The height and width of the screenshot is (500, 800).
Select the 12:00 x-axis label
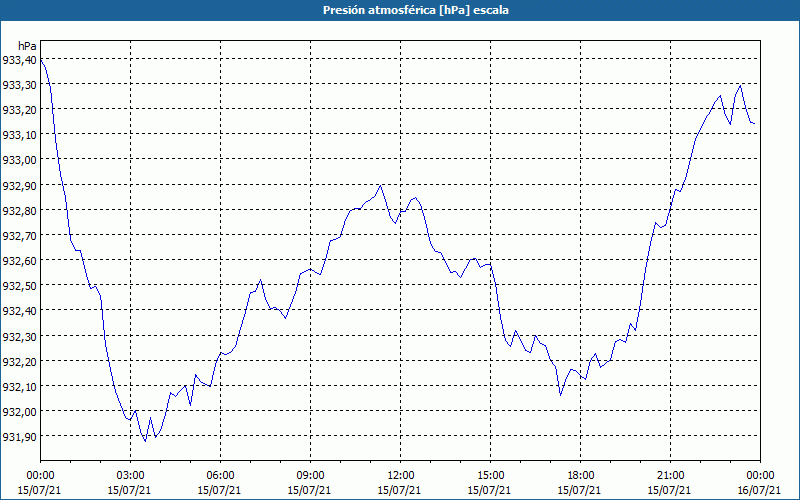(x=401, y=476)
